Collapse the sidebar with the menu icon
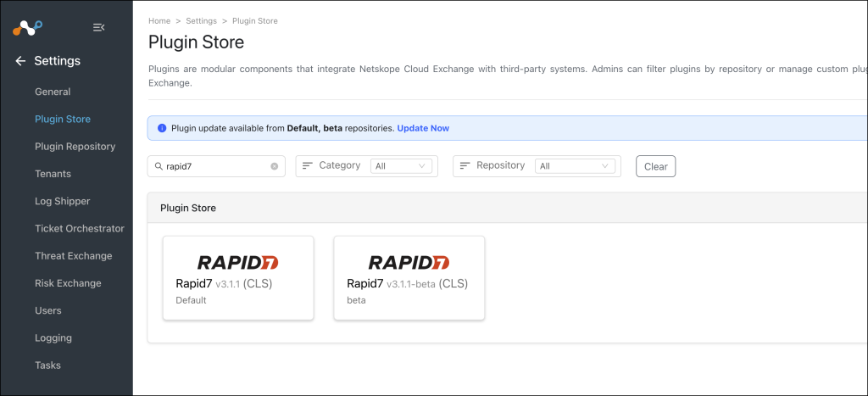 click(x=98, y=28)
